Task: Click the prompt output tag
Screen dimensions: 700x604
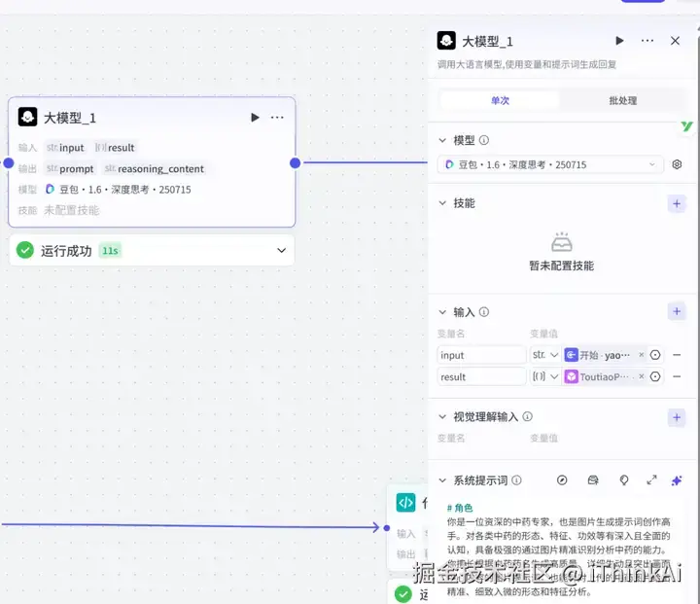Action: (71, 169)
